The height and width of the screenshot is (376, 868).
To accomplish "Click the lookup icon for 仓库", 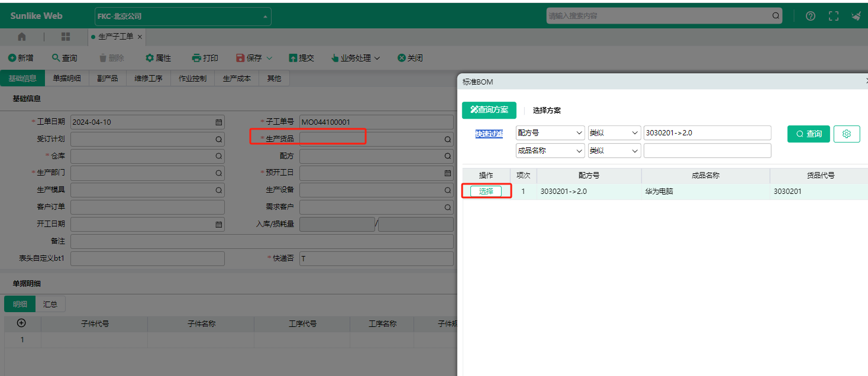I will pyautogui.click(x=218, y=156).
